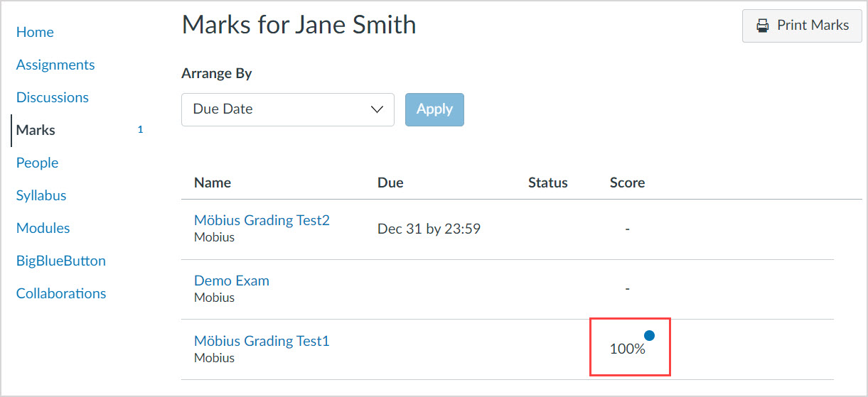This screenshot has width=868, height=397.
Task: Open the Assignments navigation link
Action: click(55, 65)
